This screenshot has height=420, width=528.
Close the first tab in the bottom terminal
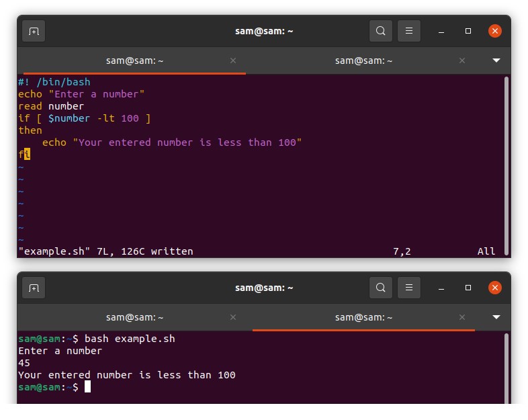[x=233, y=317]
